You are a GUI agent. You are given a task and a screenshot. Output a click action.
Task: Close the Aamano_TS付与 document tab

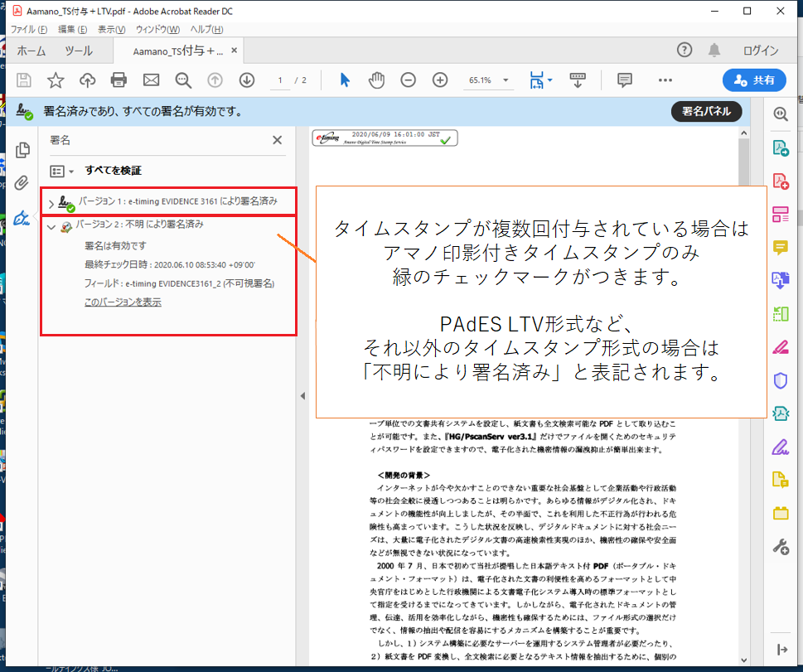[x=234, y=51]
